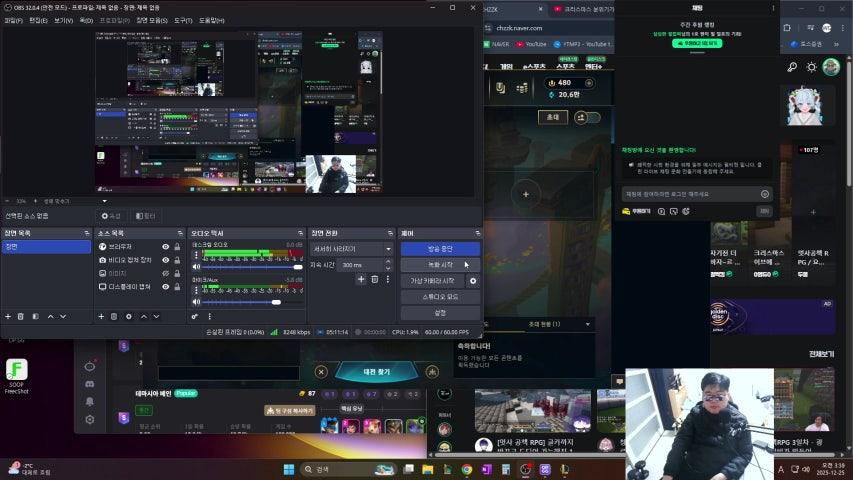
Task: Open the SOOP FreeShot desktop shortcut
Action: pos(16,376)
